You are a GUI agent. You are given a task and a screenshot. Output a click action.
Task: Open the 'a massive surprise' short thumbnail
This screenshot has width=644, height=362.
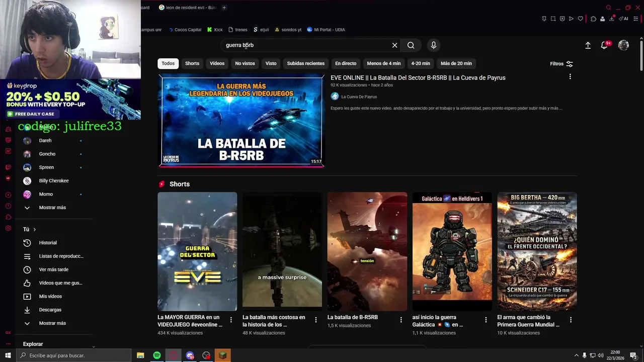coord(282,251)
